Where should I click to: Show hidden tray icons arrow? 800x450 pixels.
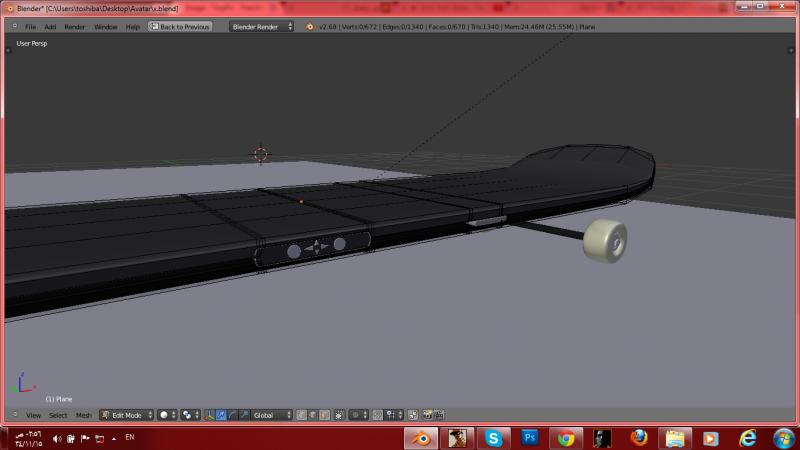tap(114, 438)
